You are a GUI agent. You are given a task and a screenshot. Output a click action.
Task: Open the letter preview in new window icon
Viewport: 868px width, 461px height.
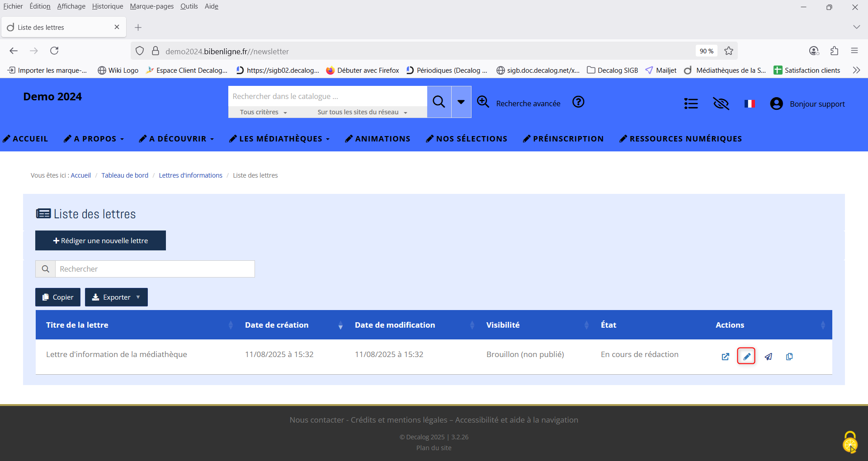(725, 357)
